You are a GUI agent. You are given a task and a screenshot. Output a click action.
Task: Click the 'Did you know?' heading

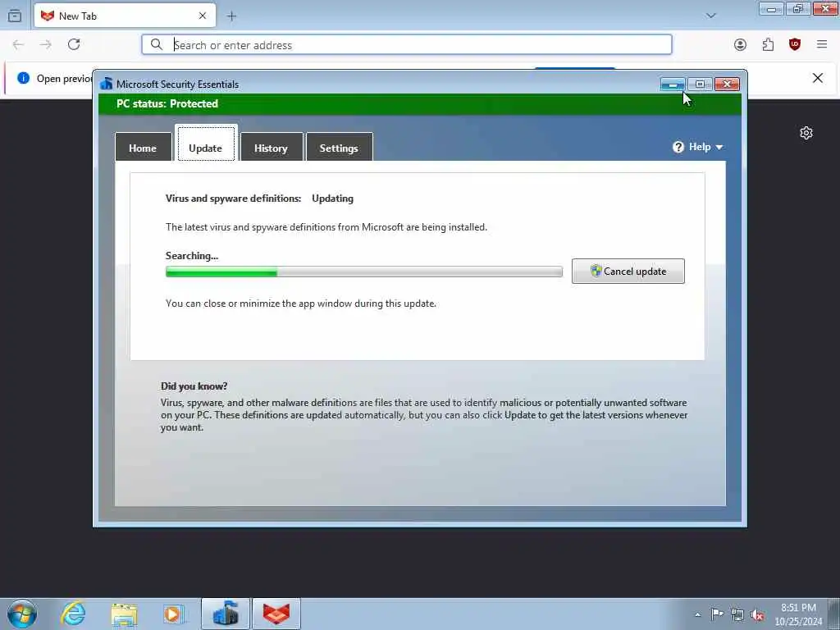pyautogui.click(x=194, y=386)
